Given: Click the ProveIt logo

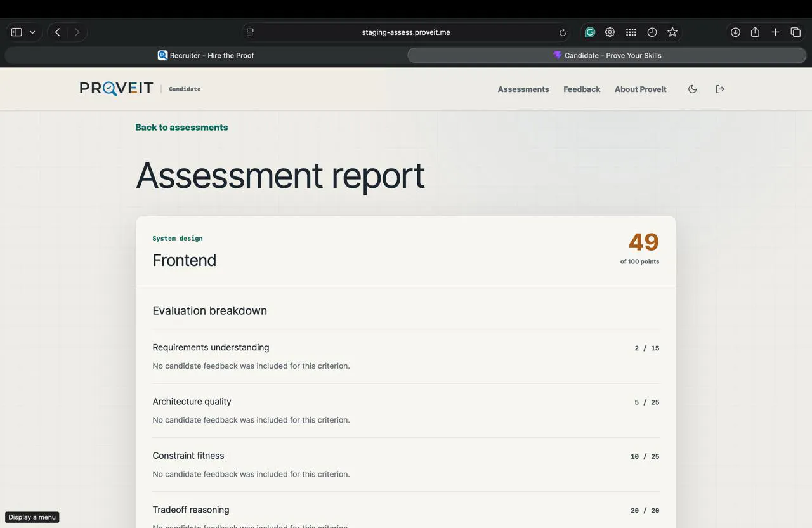Looking at the screenshot, I should pos(116,88).
